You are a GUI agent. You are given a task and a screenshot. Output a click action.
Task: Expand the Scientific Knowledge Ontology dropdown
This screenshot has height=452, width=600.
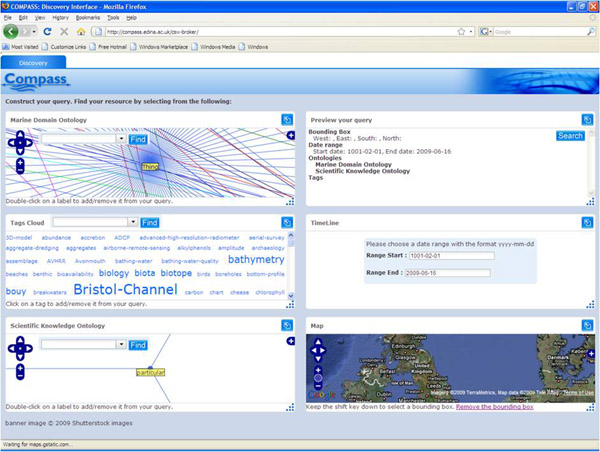[x=121, y=344]
